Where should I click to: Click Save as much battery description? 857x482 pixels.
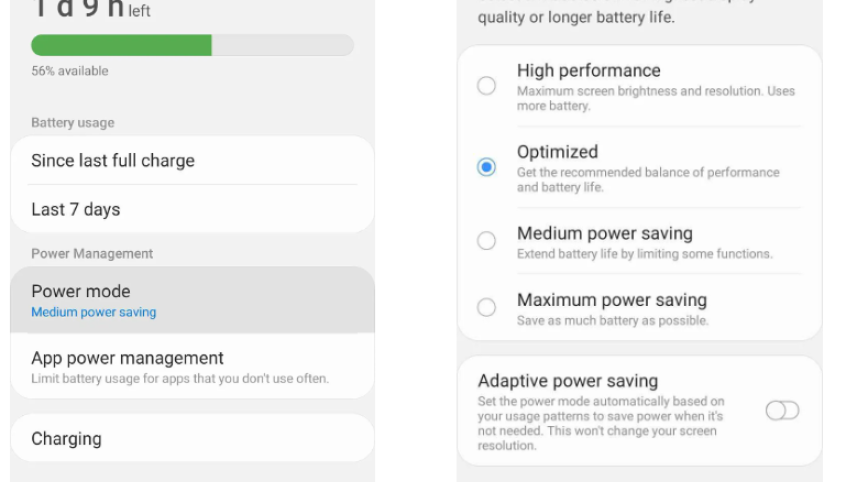(612, 321)
